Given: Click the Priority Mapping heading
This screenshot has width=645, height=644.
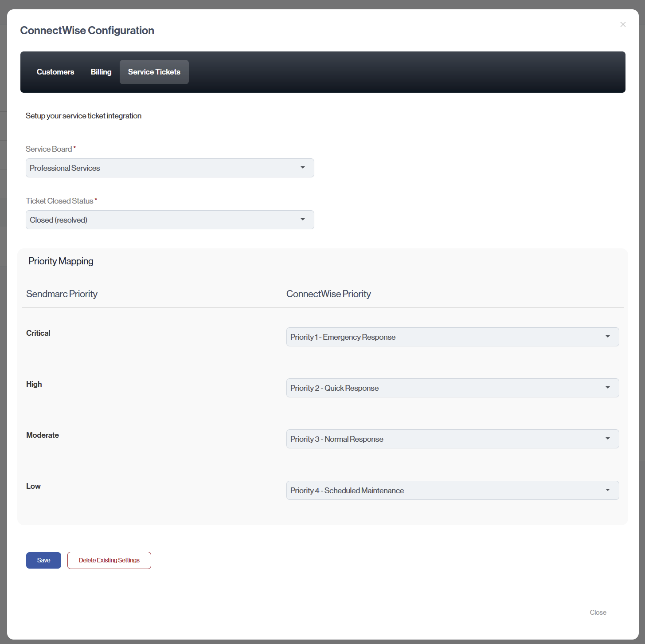Looking at the screenshot, I should point(61,261).
